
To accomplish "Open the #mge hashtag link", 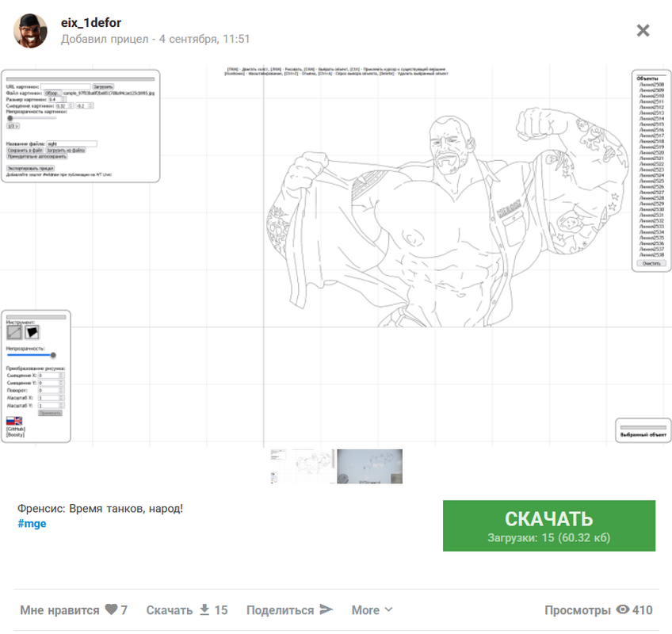I will click(x=32, y=523).
